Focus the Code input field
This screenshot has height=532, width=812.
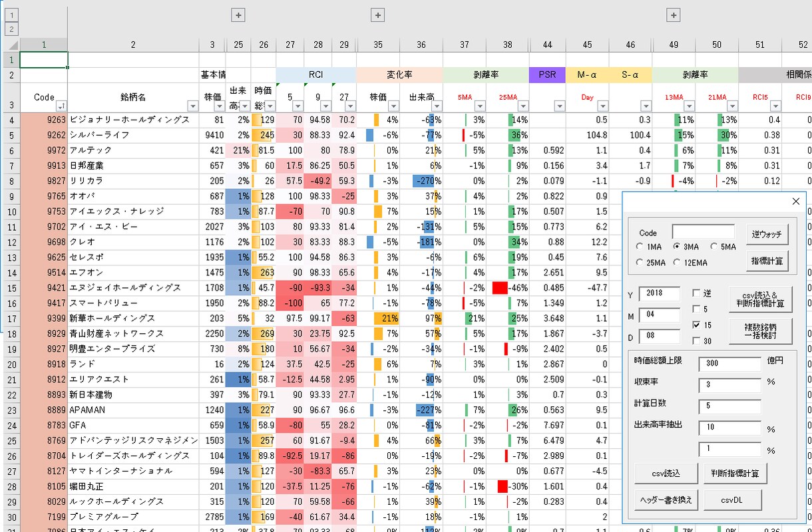tap(704, 232)
